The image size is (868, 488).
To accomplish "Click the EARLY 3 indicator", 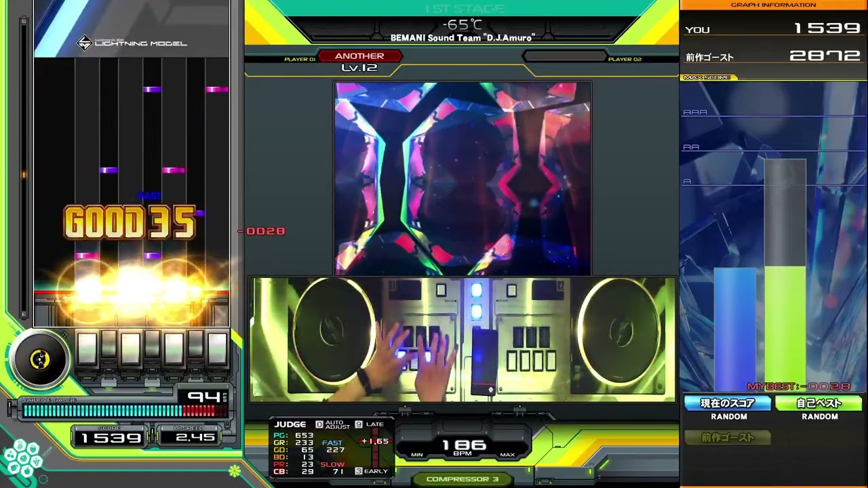I will click(371, 471).
